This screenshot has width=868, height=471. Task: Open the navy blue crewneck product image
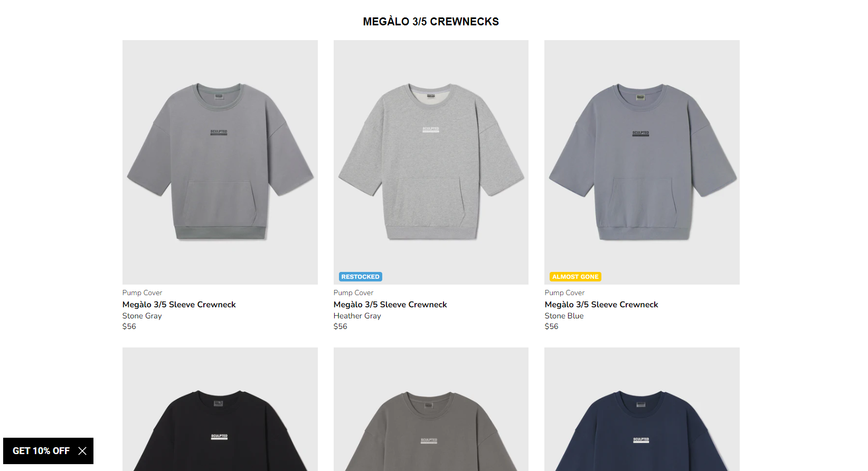pyautogui.click(x=642, y=409)
